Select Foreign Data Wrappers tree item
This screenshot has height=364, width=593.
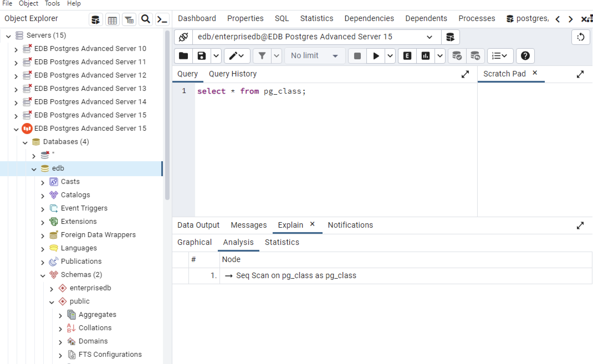point(98,235)
